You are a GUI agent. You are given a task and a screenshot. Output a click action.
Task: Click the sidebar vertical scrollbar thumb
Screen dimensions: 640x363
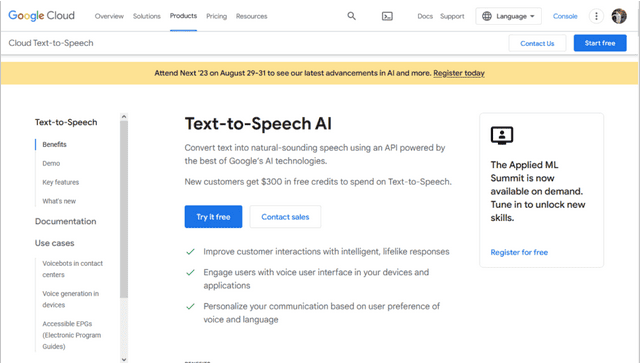(x=124, y=209)
